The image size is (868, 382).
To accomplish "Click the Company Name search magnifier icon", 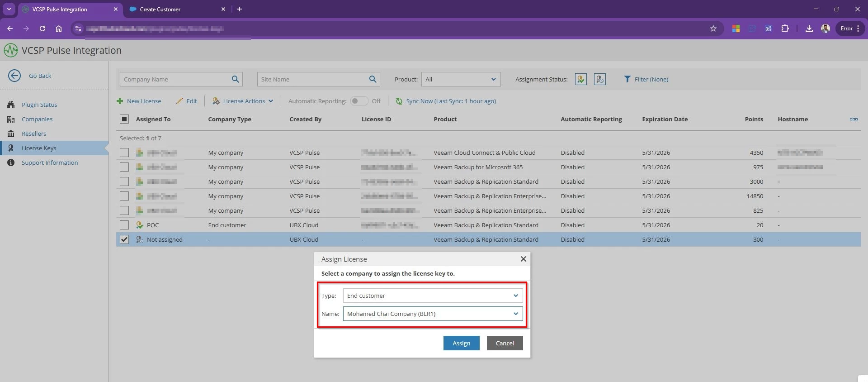I will coord(235,79).
